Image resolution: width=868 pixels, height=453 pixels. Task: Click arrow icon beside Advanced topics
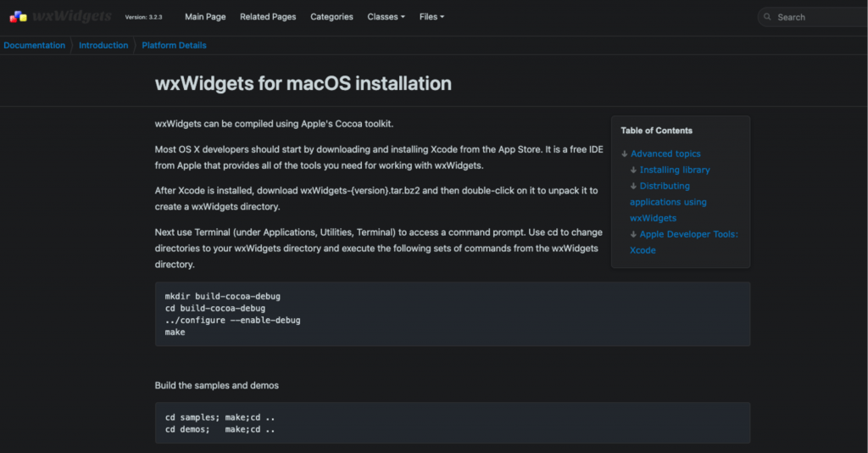point(625,154)
